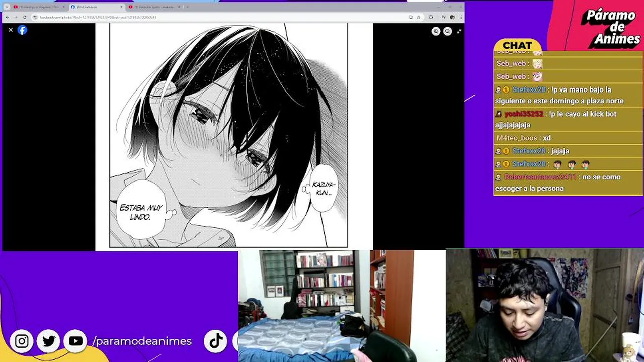The height and width of the screenshot is (362, 644).
Task: Switch to third YouTube tab
Action: tap(154, 7)
